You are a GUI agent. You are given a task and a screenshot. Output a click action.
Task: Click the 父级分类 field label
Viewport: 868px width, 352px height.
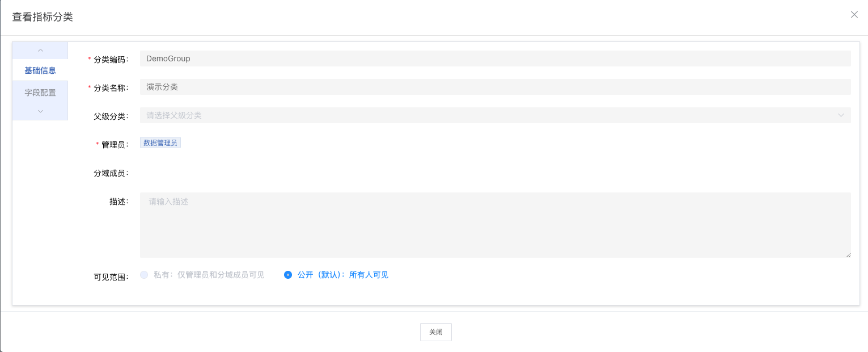tap(111, 116)
